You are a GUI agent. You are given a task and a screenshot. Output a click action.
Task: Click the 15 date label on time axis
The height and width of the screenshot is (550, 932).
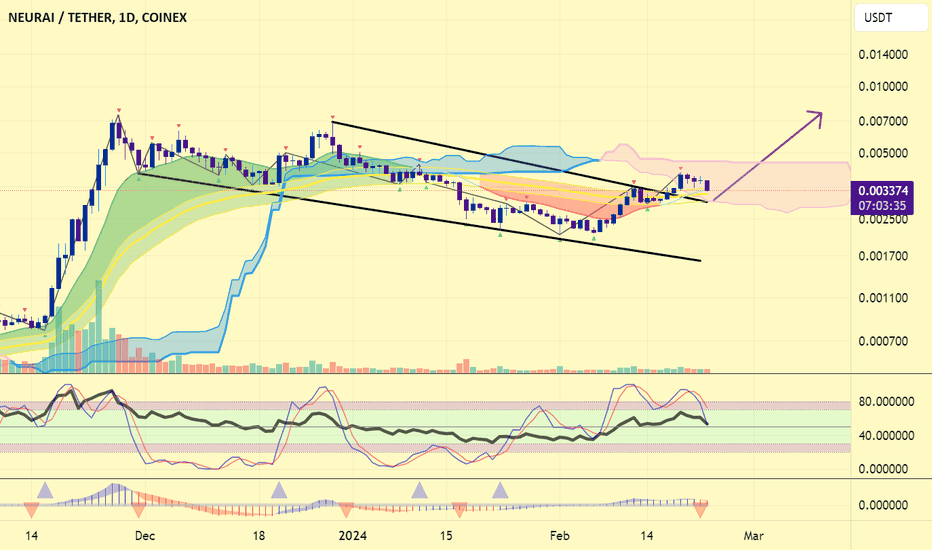click(x=446, y=536)
